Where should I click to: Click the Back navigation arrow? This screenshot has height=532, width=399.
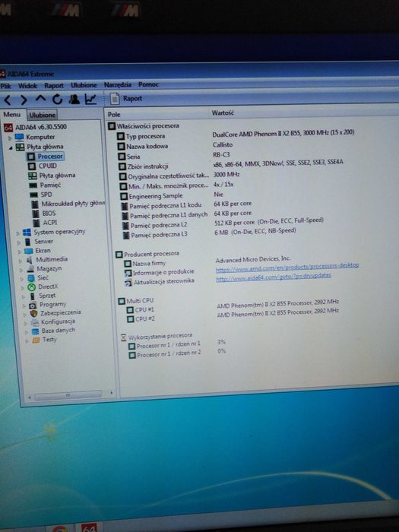(8, 100)
